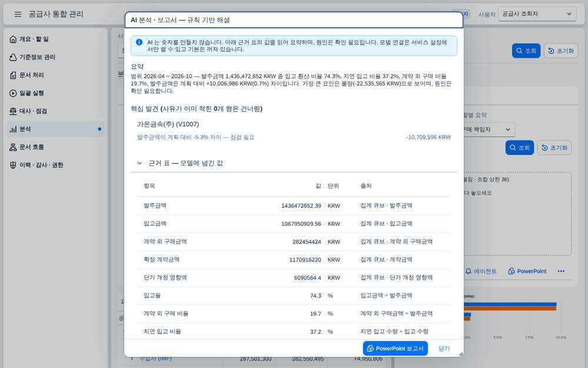Image resolution: width=588 pixels, height=368 pixels.
Task: Click the 항목 column header
Action: (x=149, y=186)
